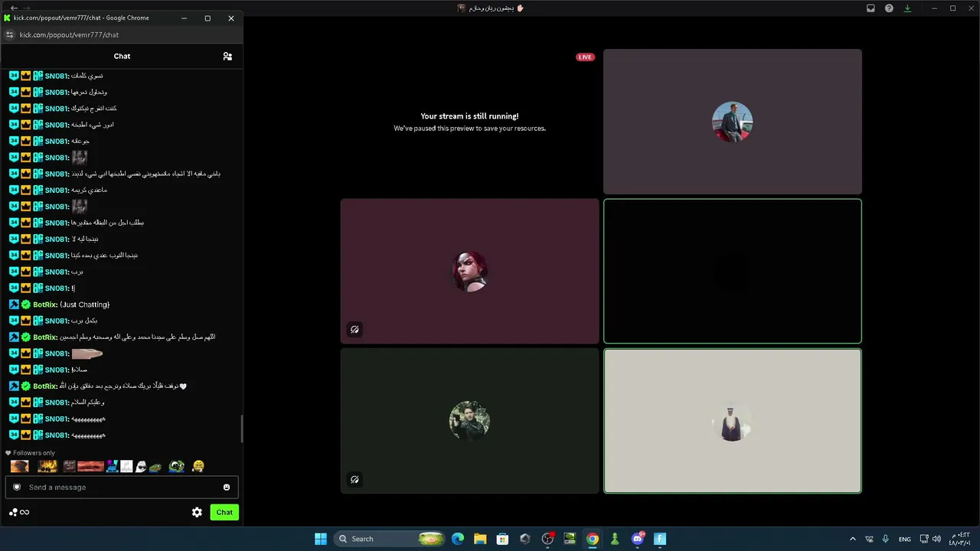Select the white-headdress avatar video tile
The height and width of the screenshot is (551, 980).
(733, 421)
